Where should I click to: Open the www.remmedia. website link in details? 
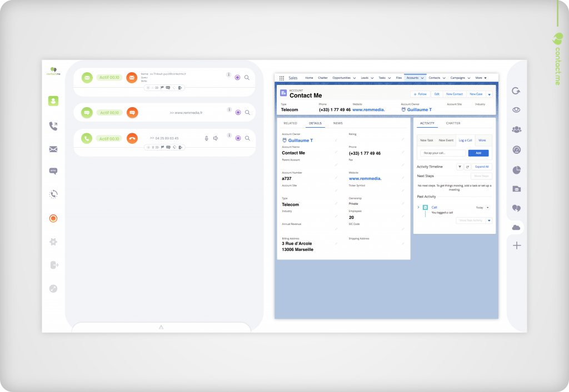coord(365,178)
